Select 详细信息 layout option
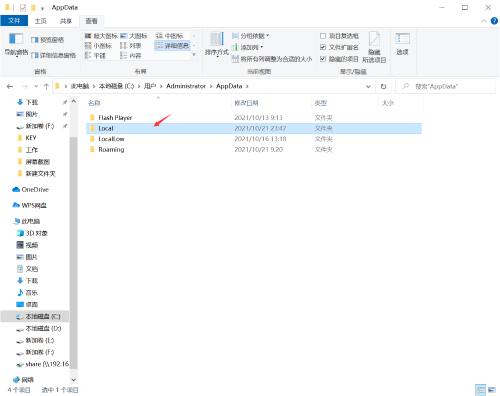Screen dimensions: 500x396 [x=172, y=46]
